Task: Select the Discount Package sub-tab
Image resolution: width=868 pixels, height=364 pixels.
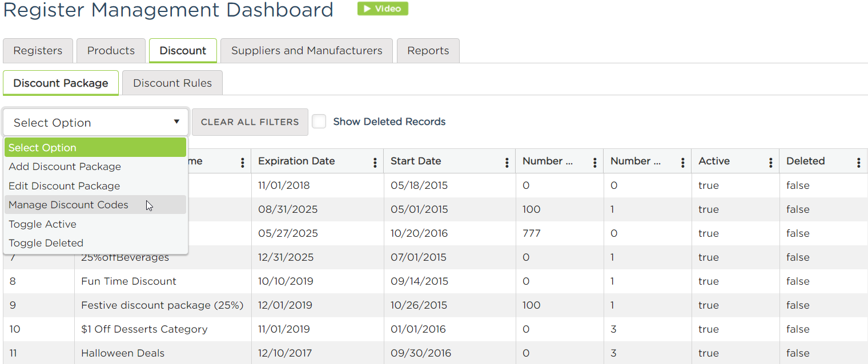Action: (x=61, y=83)
